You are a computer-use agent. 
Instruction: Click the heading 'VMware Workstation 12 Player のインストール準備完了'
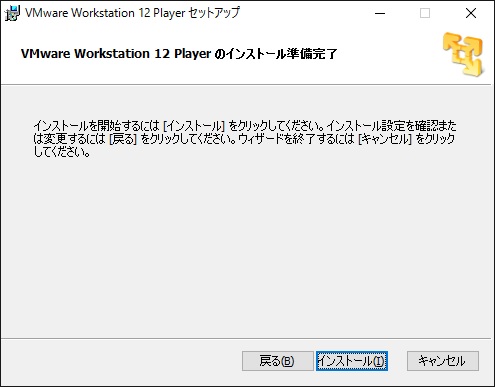click(x=179, y=54)
